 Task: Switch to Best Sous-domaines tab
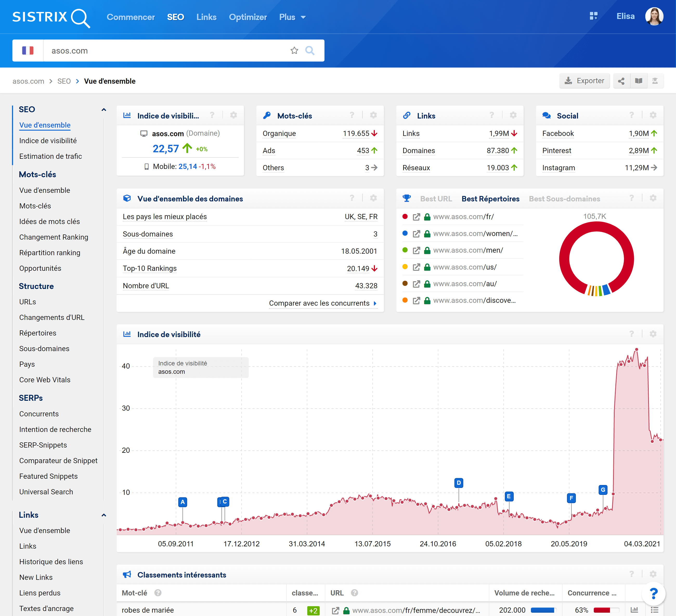point(564,199)
